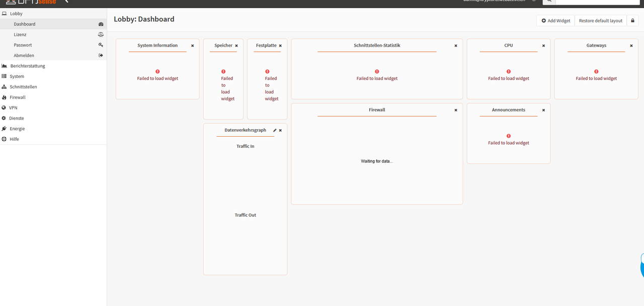Image resolution: width=644 pixels, height=306 pixels.
Task: Close the Datenverkehrsgraph widget
Action: pyautogui.click(x=280, y=131)
